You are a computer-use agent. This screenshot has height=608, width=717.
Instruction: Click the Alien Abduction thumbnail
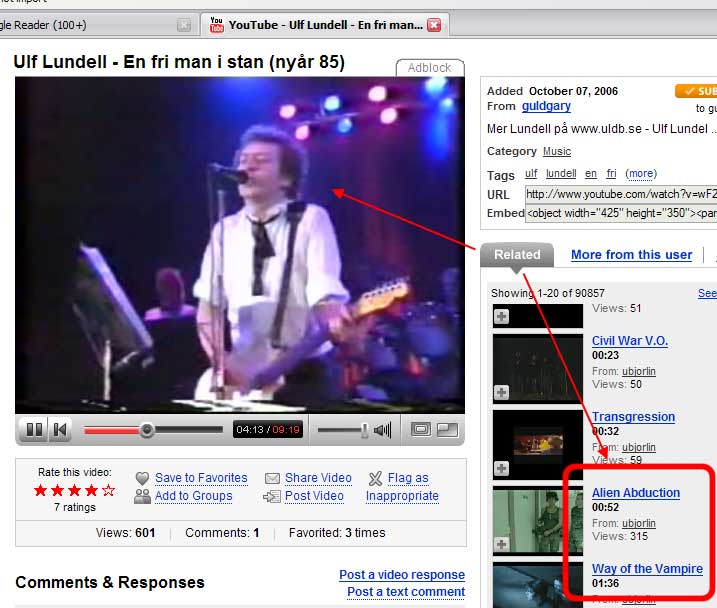[x=538, y=520]
